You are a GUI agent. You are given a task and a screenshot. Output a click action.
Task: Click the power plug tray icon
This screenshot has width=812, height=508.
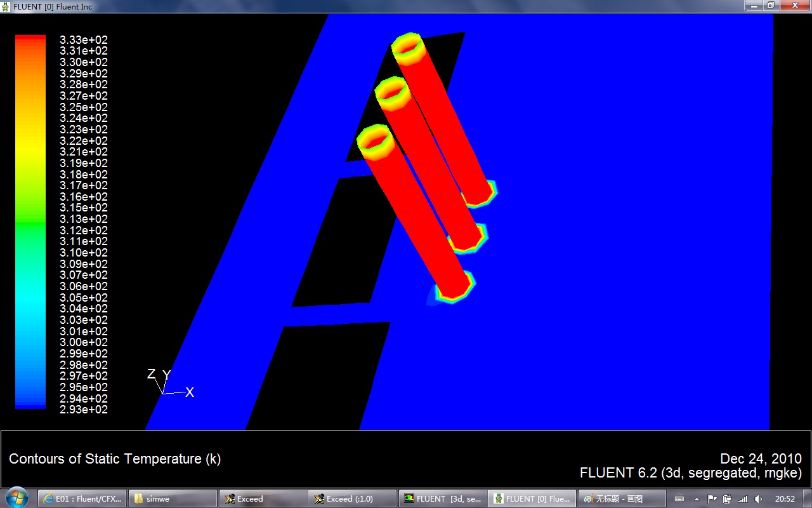(x=727, y=499)
